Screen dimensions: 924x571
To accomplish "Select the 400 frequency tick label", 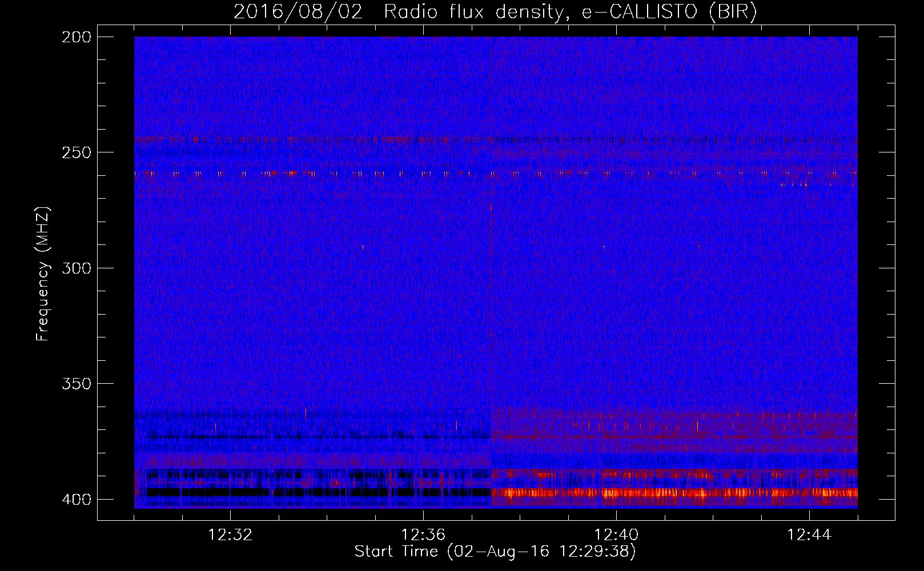I will pos(77,499).
